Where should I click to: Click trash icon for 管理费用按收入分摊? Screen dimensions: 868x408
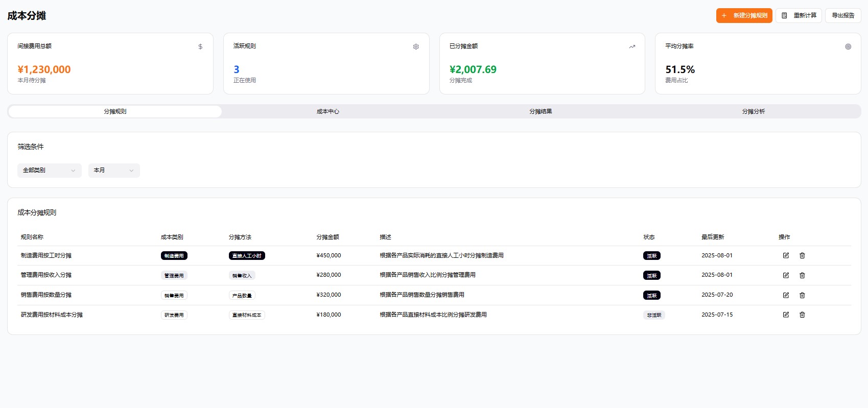[x=802, y=275]
